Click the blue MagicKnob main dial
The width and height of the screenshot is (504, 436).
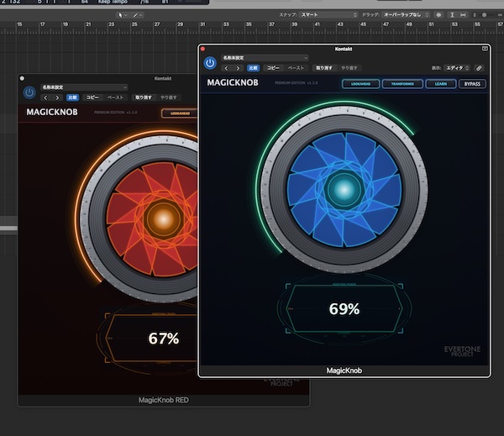[x=344, y=190]
